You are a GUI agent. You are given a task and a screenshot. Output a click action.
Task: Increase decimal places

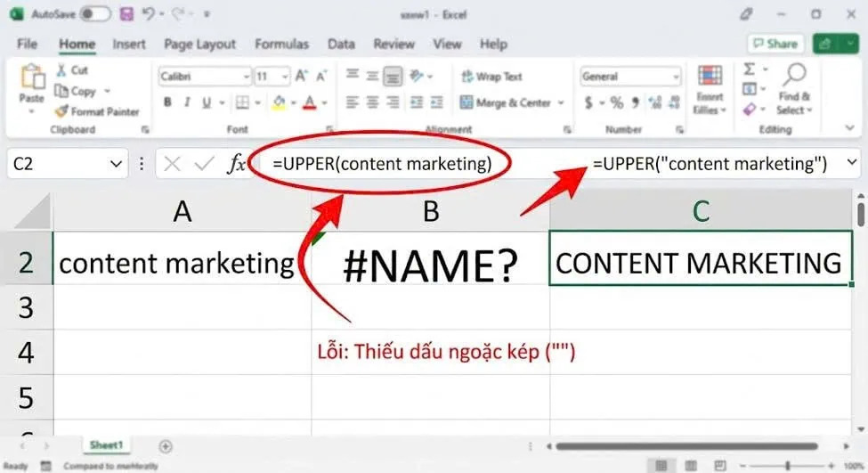(655, 102)
